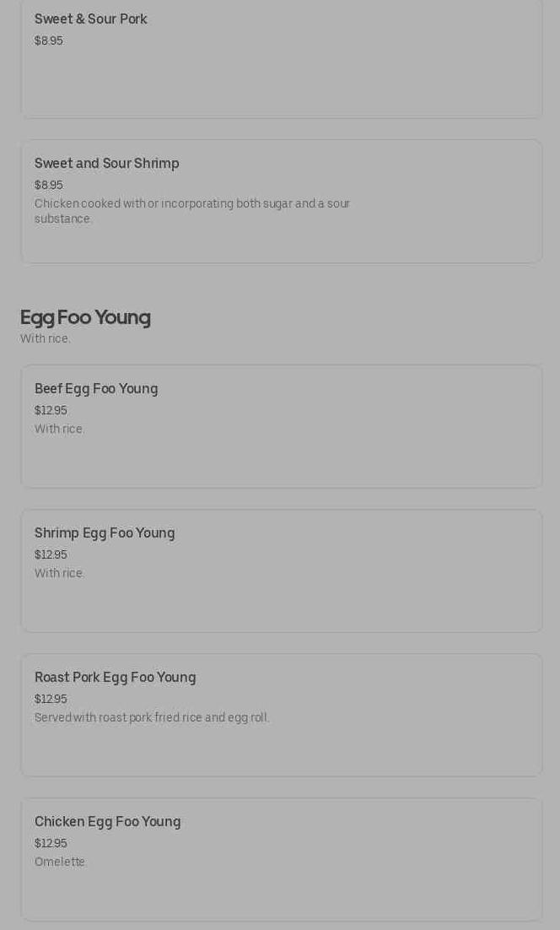Screen dimensions: 560x930
Task: Click the 'With rice.' text under Shrimp Egg Foo Young
Action: pyautogui.click(x=60, y=574)
